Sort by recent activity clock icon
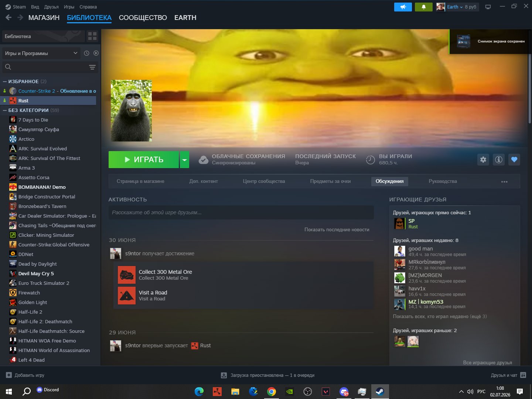Screen dimensions: 532x399 click(86, 53)
